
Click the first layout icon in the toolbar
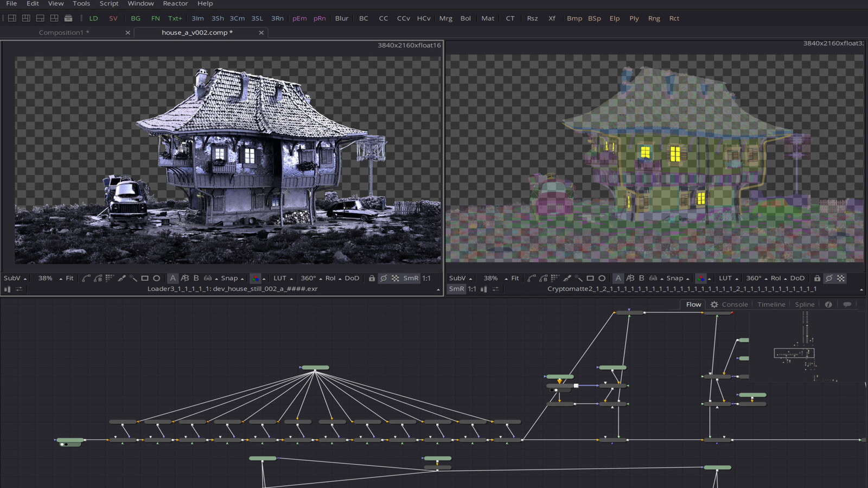tap(12, 18)
